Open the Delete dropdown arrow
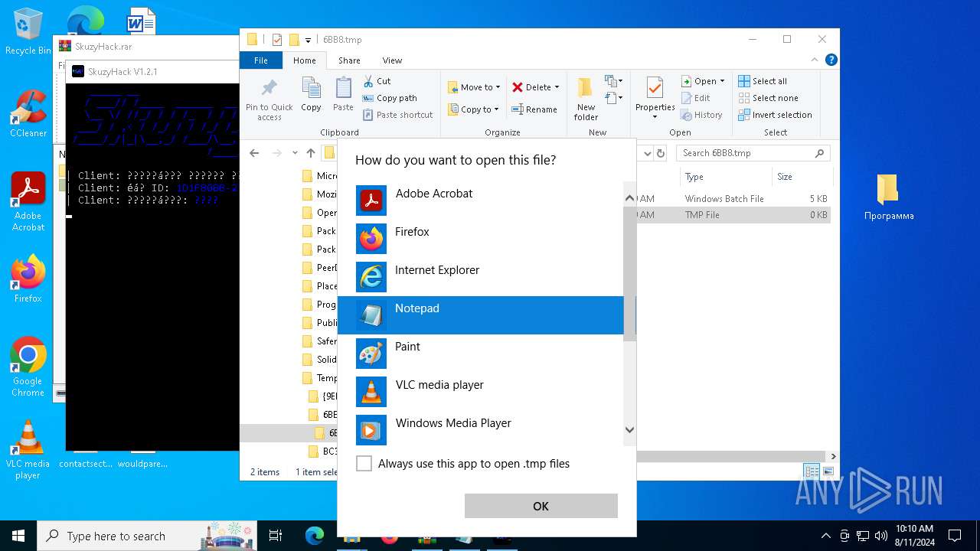The width and height of the screenshot is (980, 551). (557, 87)
